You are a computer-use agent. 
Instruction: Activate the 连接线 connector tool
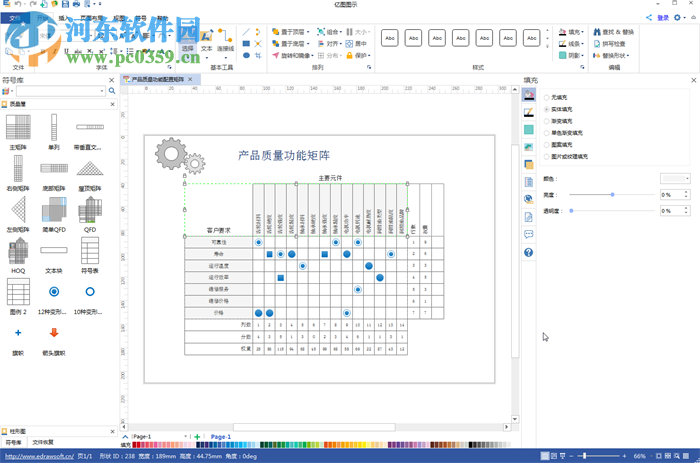click(225, 41)
